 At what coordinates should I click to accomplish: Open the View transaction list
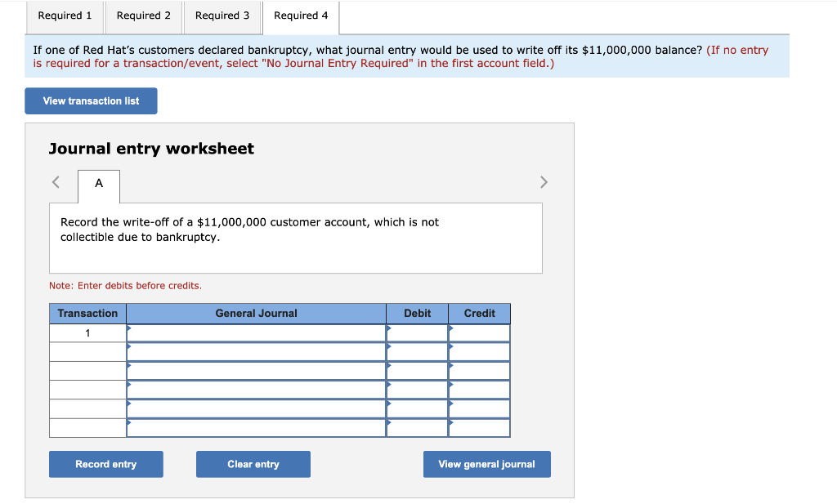[x=91, y=100]
